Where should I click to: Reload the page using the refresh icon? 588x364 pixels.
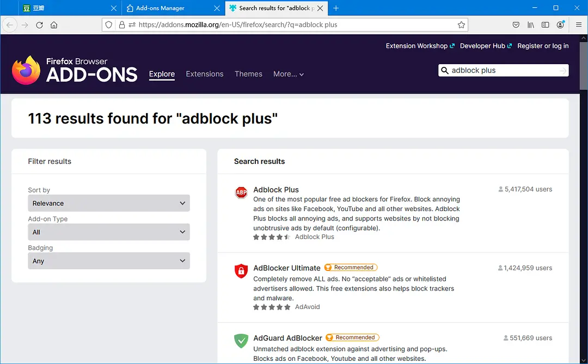click(x=39, y=25)
